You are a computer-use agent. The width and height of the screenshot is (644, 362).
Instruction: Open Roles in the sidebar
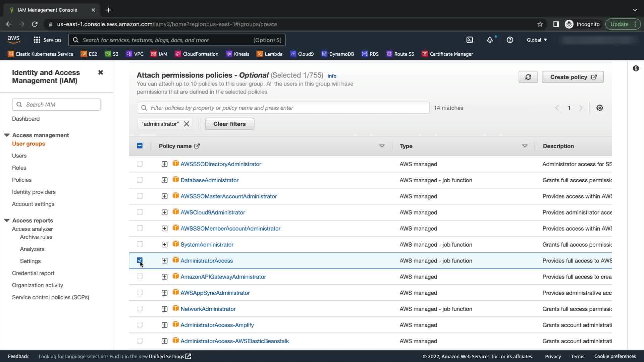click(19, 168)
